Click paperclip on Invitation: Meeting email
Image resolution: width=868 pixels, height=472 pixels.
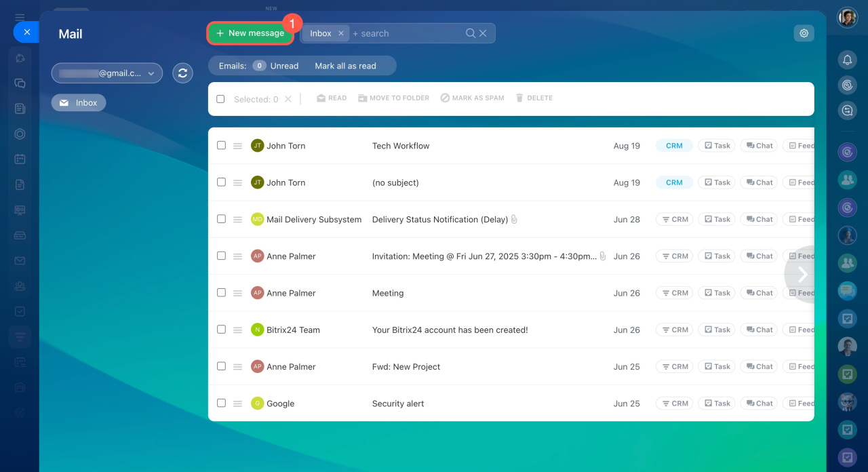[603, 256]
